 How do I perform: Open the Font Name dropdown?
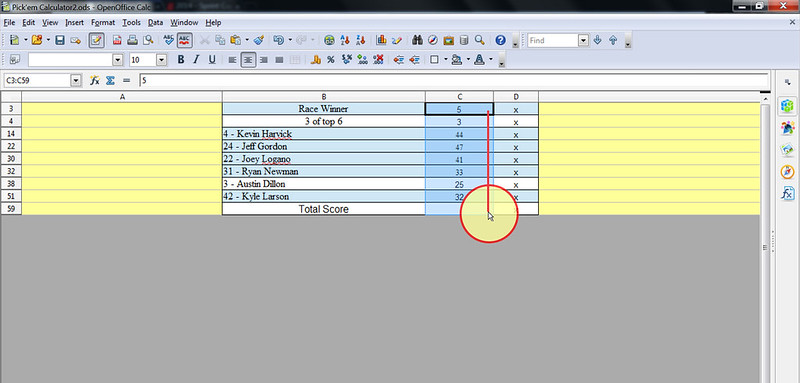(x=118, y=60)
